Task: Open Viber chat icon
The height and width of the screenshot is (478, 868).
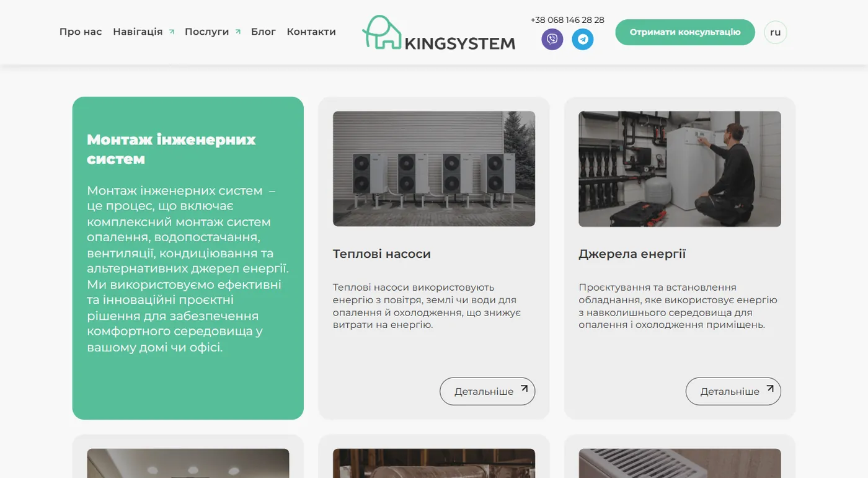Action: 552,39
